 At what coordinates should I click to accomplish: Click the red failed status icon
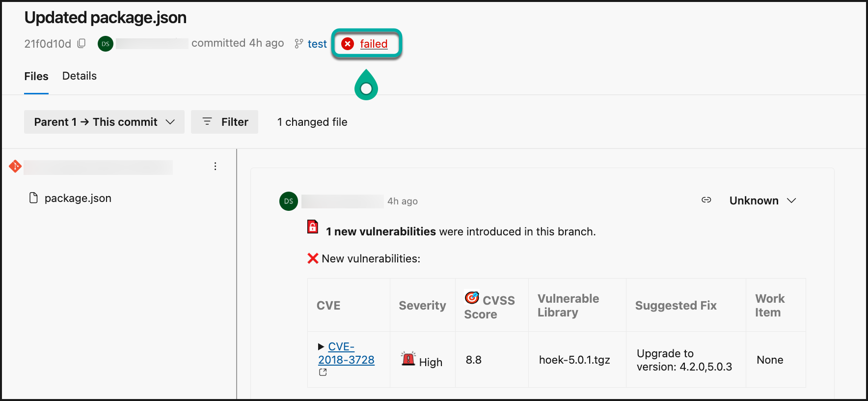348,44
